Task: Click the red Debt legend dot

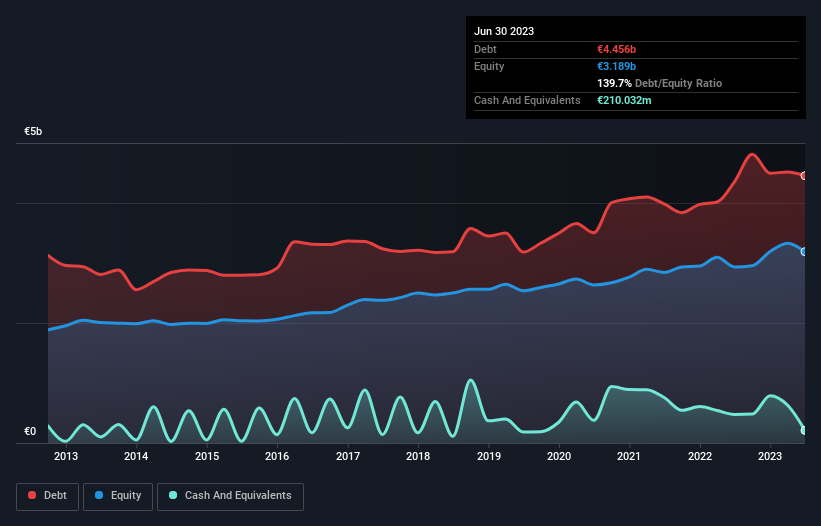Action: [32, 495]
